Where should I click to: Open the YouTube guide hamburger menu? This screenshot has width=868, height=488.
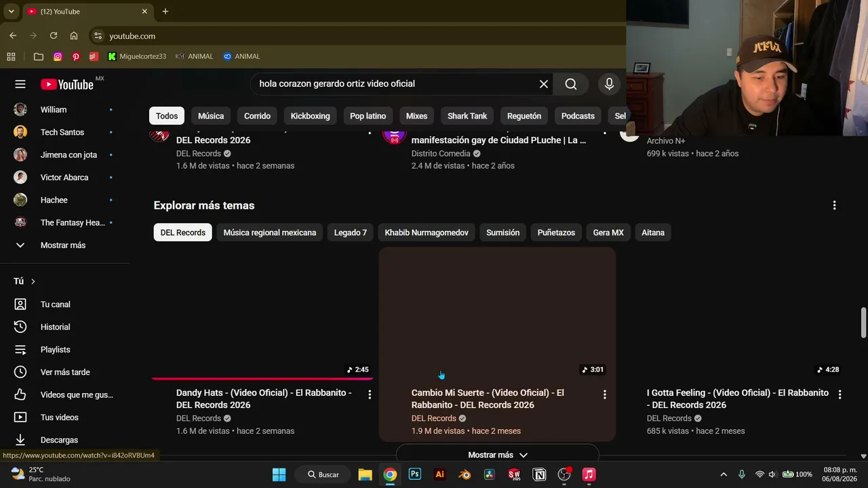20,84
